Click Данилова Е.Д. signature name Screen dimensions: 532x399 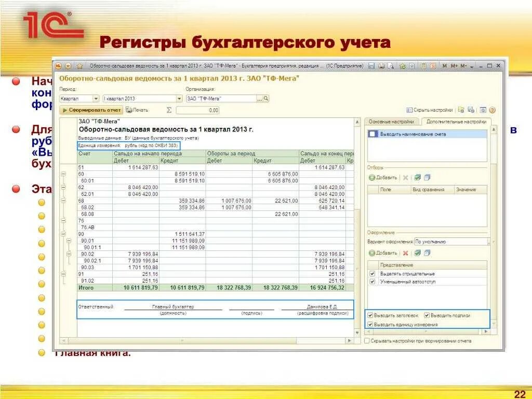[322, 307]
